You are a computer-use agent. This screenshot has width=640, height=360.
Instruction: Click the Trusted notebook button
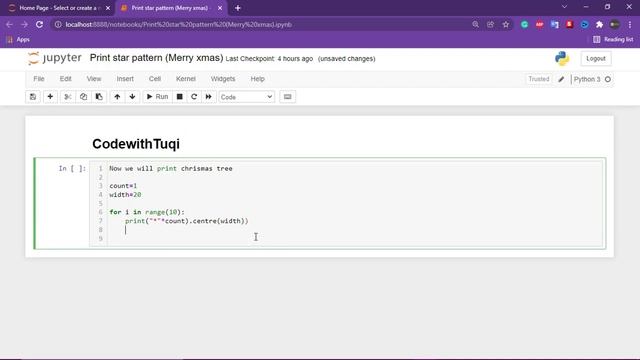tap(539, 79)
